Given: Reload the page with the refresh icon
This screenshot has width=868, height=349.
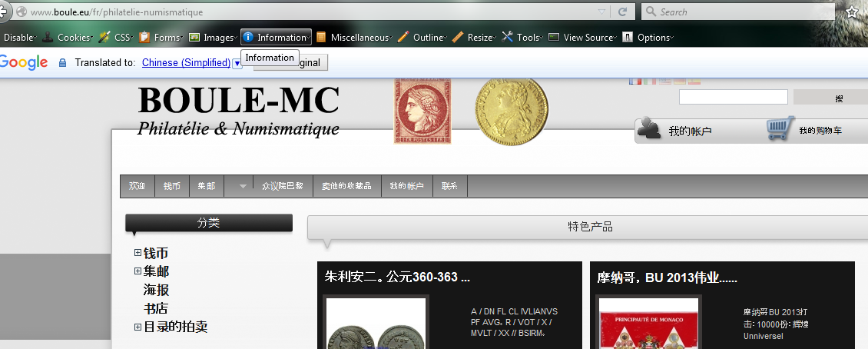Looking at the screenshot, I should 622,12.
